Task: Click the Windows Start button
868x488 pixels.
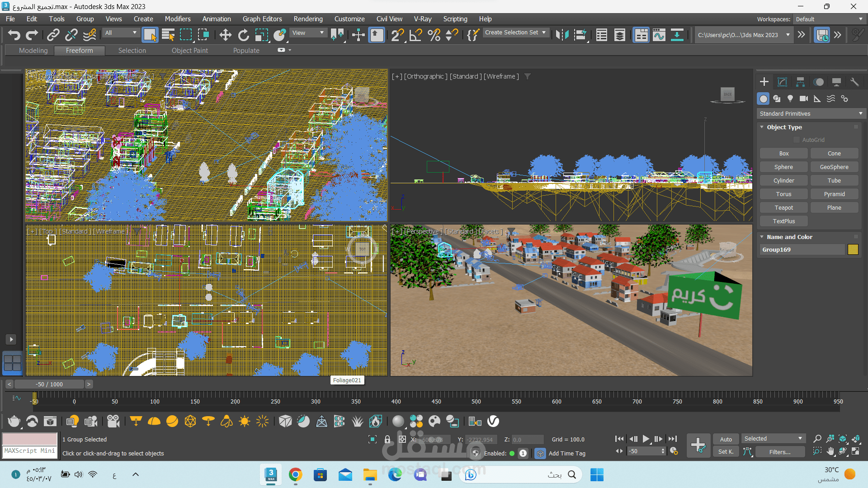Action: [597, 474]
